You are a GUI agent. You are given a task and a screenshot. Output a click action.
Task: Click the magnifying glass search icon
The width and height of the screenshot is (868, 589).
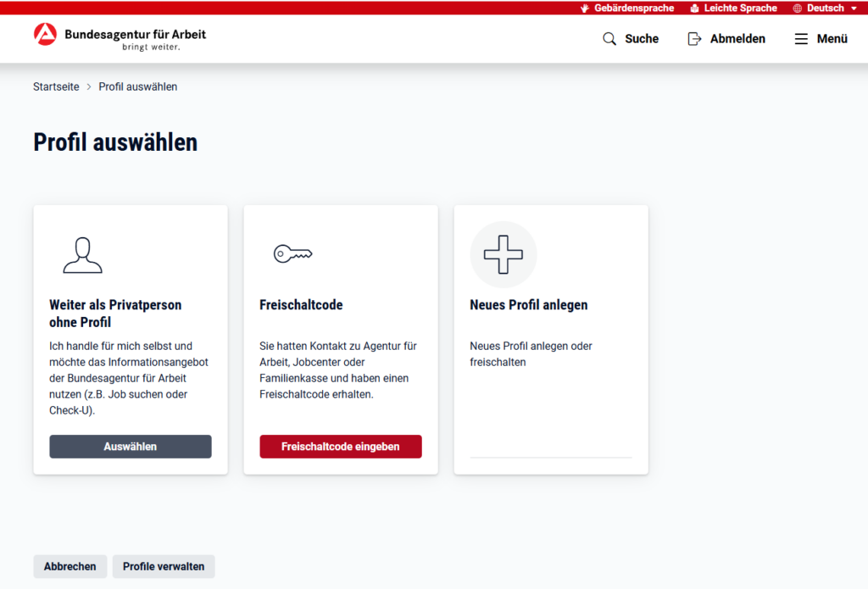click(609, 39)
